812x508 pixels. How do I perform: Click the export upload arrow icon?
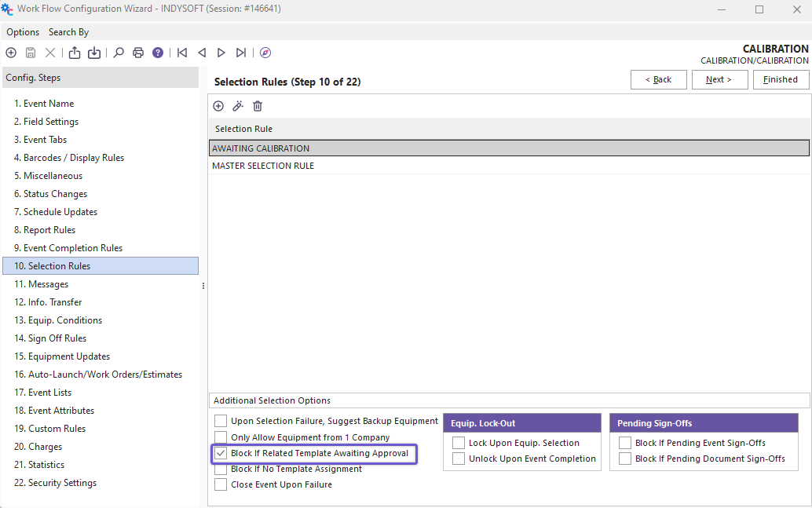tap(75, 53)
